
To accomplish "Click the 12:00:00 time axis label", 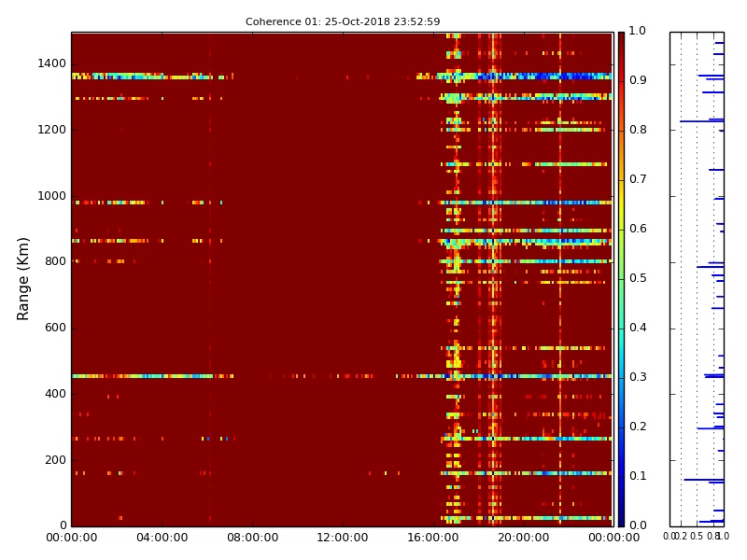I will 343,538.
